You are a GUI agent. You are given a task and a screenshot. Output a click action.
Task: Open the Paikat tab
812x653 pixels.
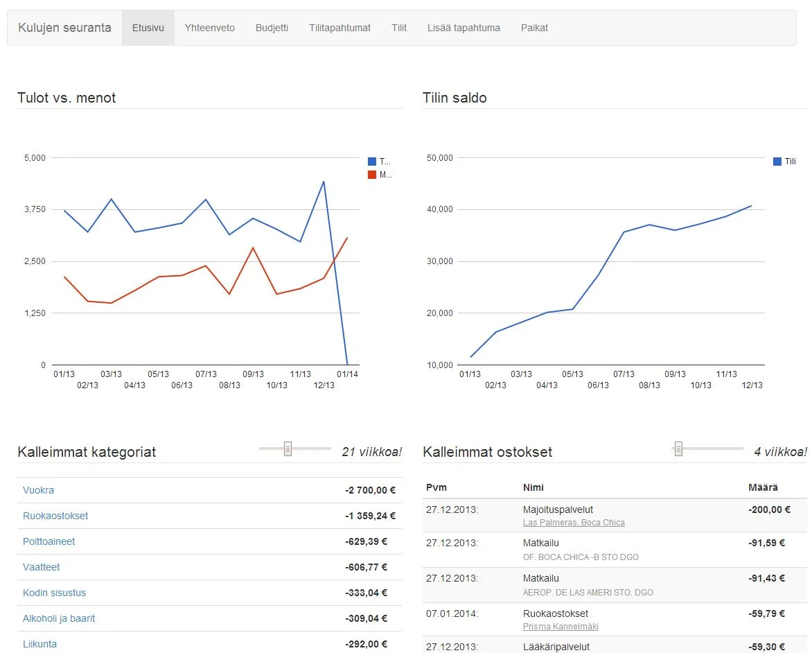point(534,28)
